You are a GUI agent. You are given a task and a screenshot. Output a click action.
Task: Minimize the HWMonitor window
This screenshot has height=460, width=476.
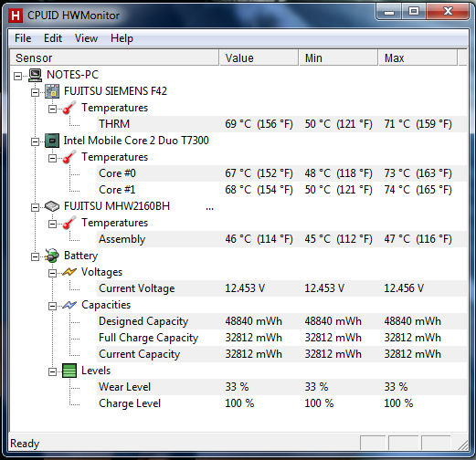pyautogui.click(x=389, y=12)
